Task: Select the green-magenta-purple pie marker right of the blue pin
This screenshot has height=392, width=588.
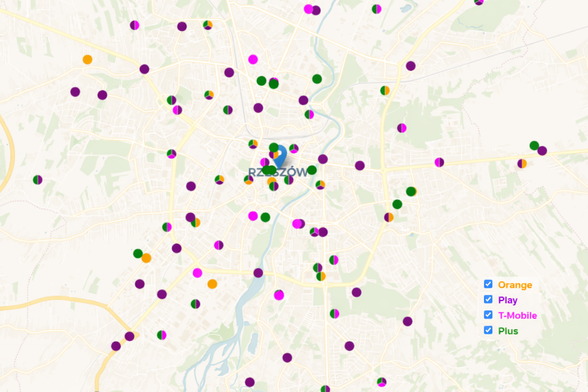Action: (x=294, y=149)
